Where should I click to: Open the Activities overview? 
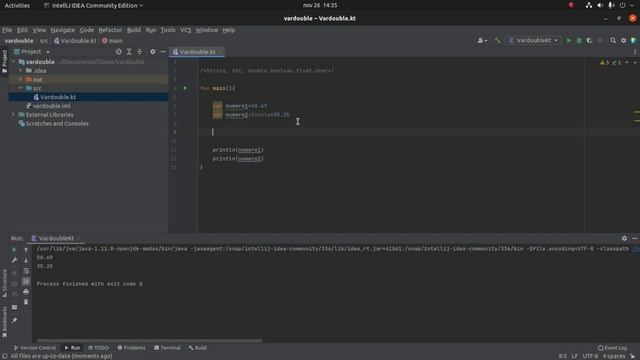click(x=17, y=5)
